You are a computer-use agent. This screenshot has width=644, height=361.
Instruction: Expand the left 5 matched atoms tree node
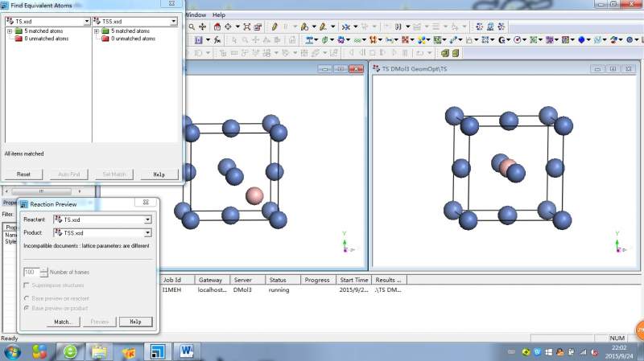click(9, 31)
